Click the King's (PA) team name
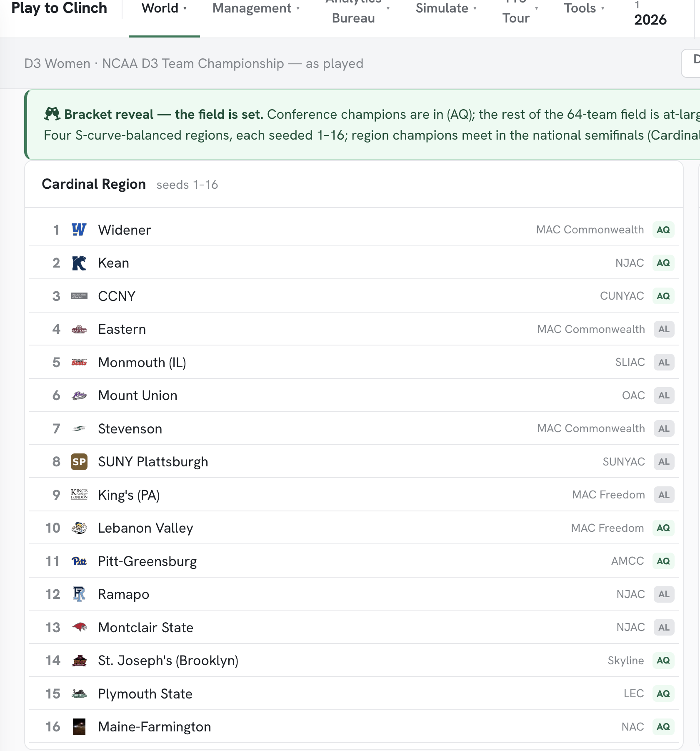 point(129,495)
